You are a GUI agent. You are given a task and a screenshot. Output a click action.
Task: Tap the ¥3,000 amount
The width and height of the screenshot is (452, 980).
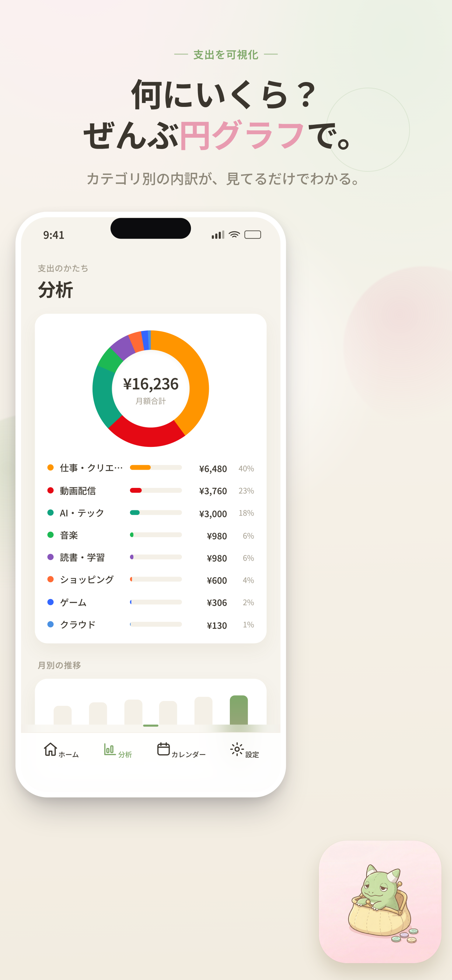click(x=213, y=513)
